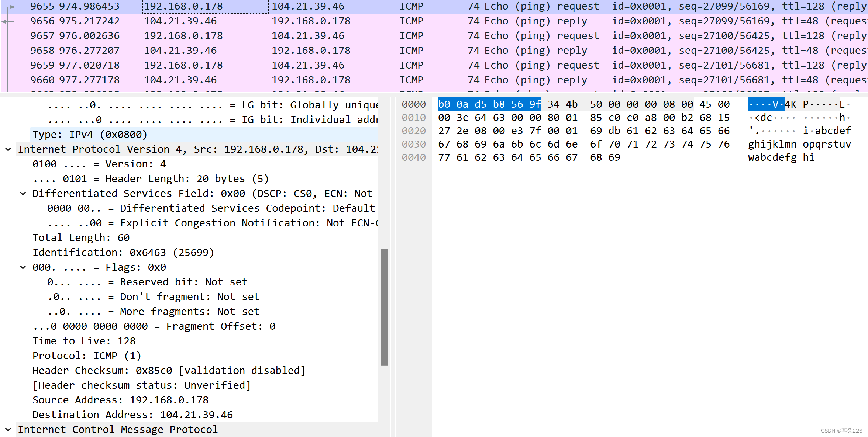
Task: Select the Header checksum status line
Action: [x=142, y=385]
